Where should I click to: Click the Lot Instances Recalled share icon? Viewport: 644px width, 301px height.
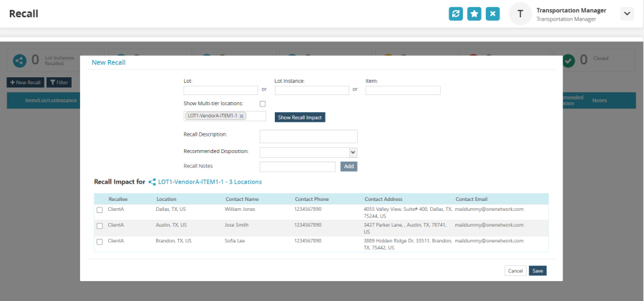pos(19,61)
